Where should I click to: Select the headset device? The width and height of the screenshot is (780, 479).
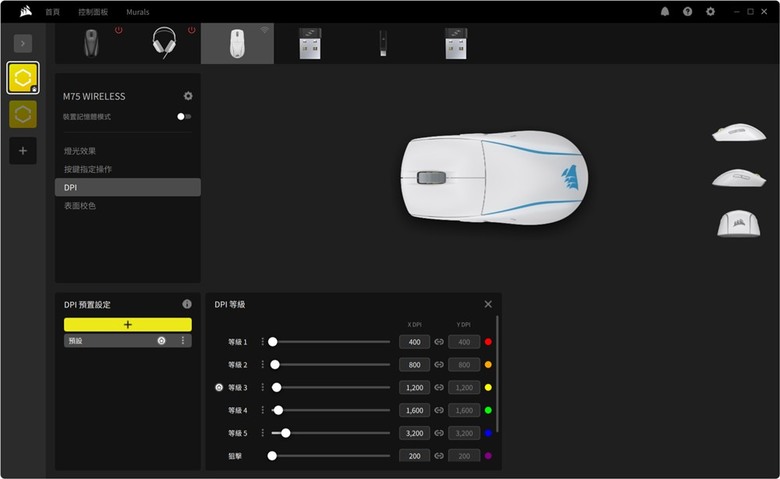point(164,43)
